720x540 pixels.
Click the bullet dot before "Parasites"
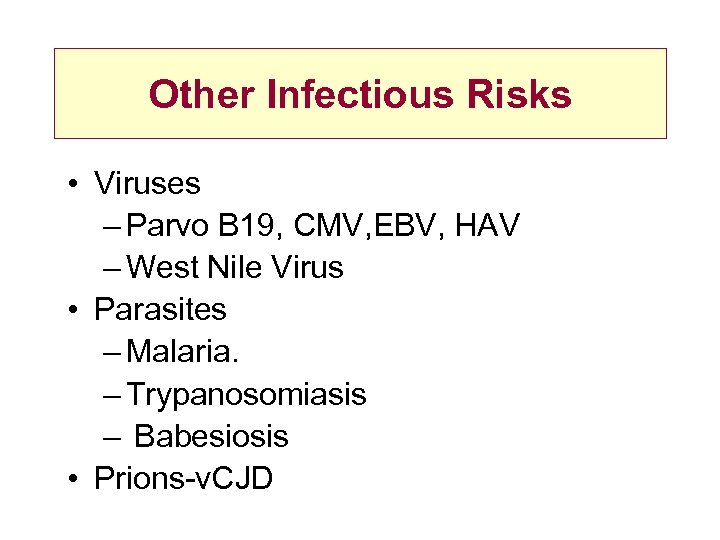74,311
